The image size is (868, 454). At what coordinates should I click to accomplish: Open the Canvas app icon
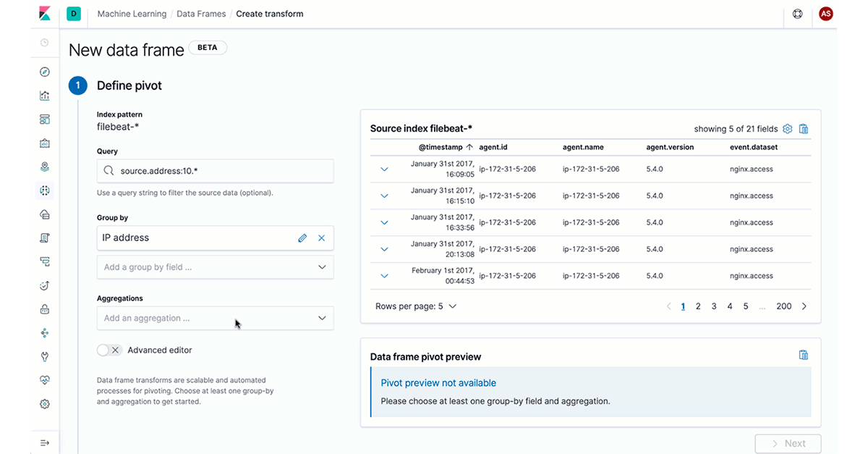tap(44, 143)
